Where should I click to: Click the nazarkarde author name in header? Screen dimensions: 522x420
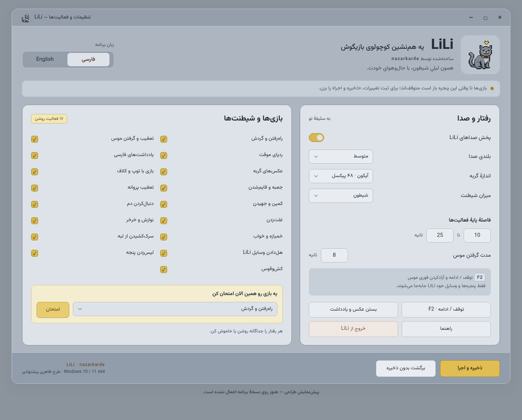tap(405, 59)
